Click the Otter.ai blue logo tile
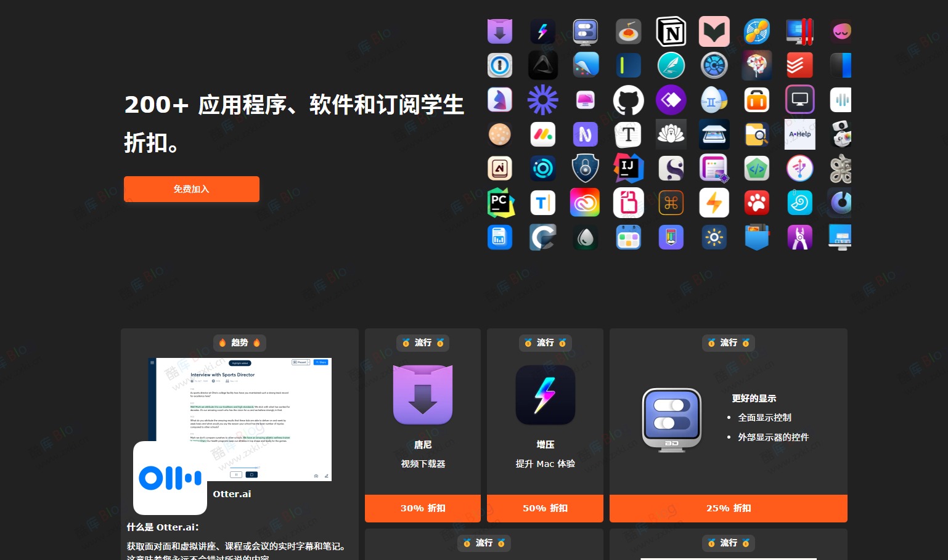 coord(170,478)
